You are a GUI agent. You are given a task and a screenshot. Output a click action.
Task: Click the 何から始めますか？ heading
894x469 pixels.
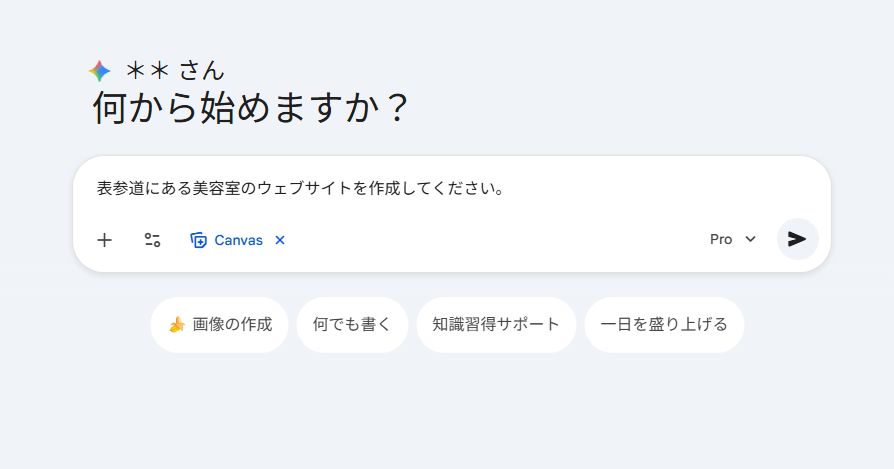[251, 108]
